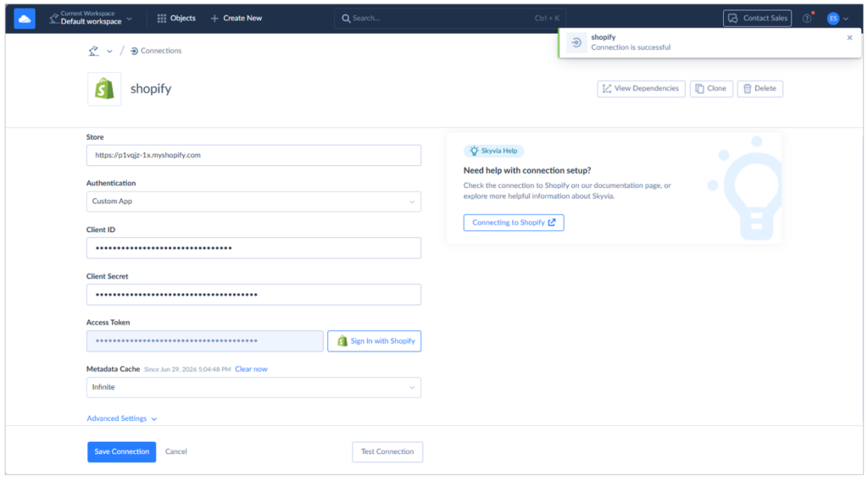Open the Metadata Cache Infinite dropdown

click(253, 388)
